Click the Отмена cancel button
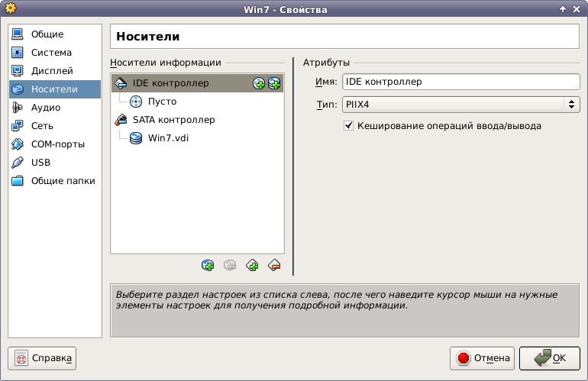The height and width of the screenshot is (381, 588). click(x=483, y=359)
